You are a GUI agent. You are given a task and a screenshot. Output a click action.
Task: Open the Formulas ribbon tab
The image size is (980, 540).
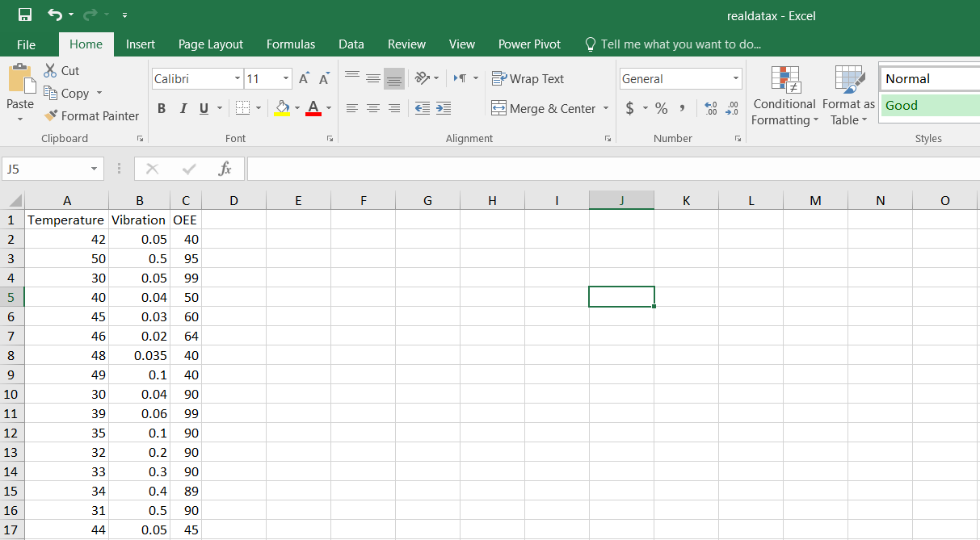point(291,44)
